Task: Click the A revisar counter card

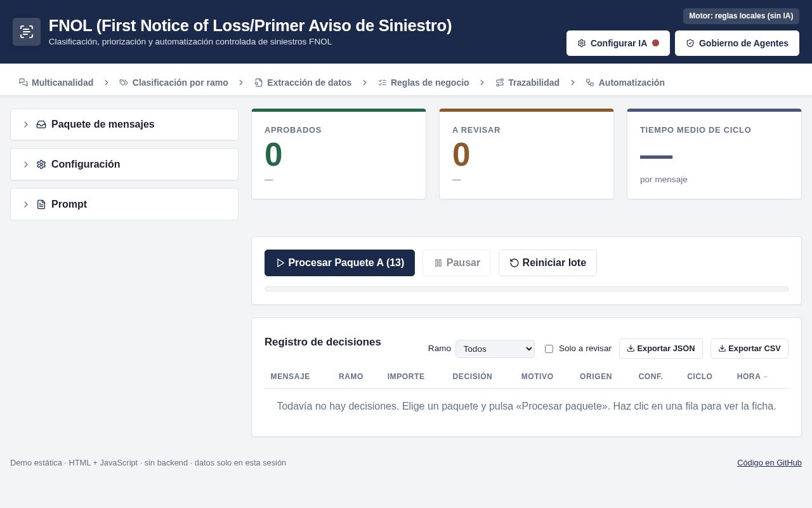Action: [x=527, y=154]
